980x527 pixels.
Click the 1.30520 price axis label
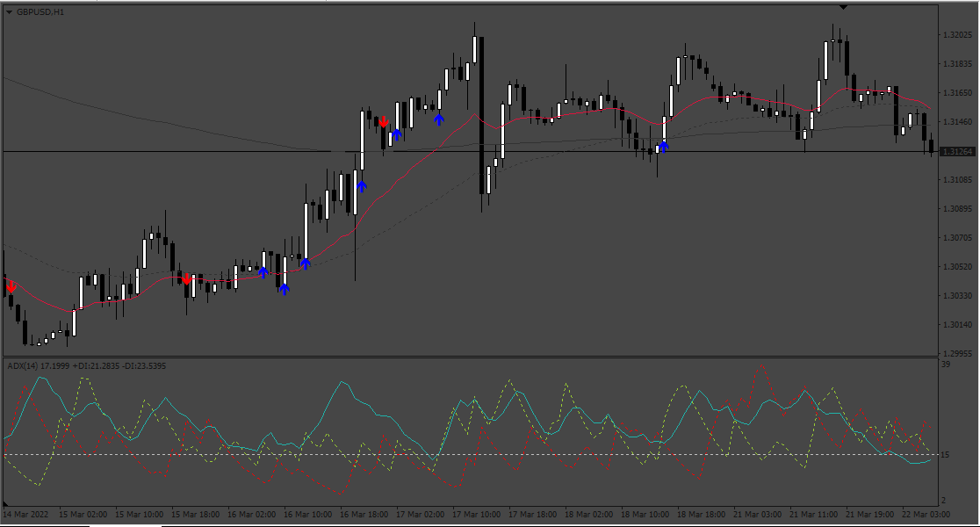point(957,267)
